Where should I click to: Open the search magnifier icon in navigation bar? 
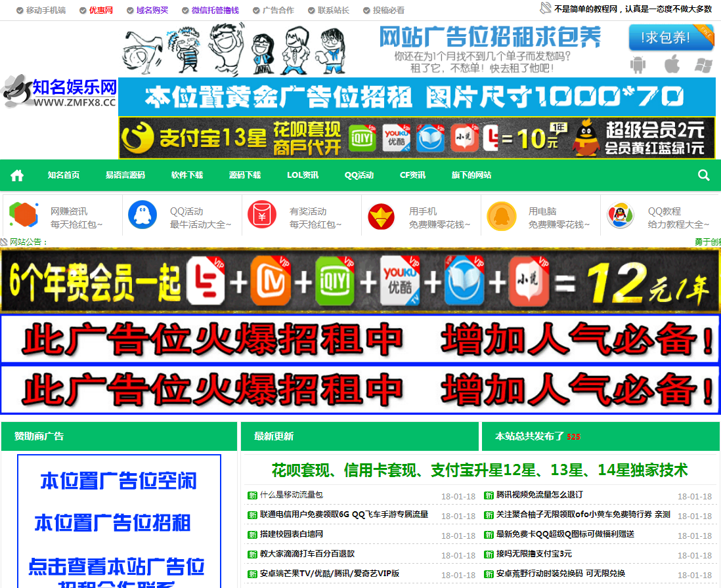tap(703, 175)
